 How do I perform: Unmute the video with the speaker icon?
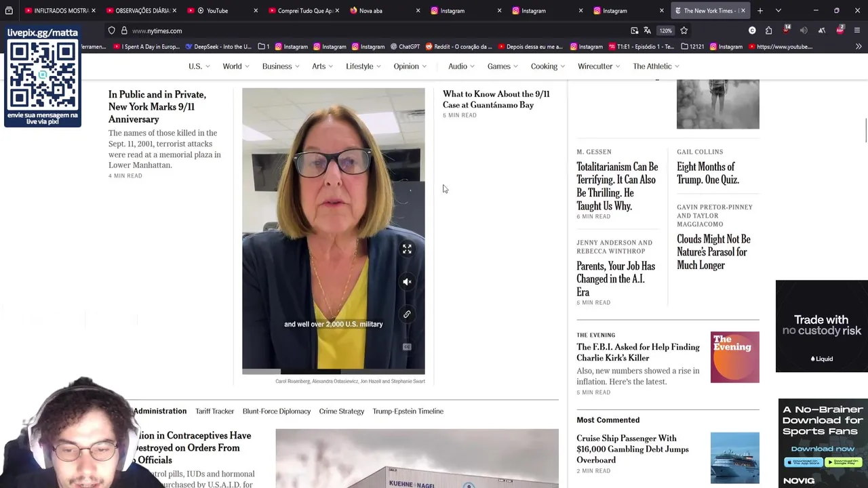(407, 282)
